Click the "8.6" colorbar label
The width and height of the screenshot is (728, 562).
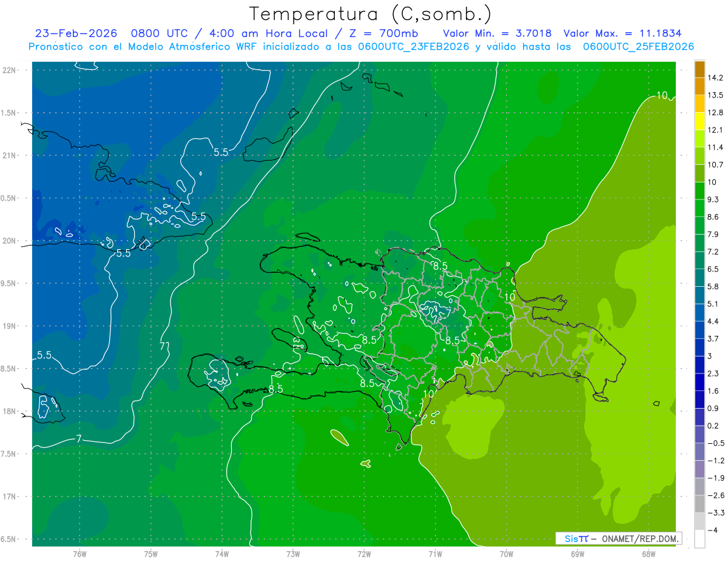coord(713,217)
